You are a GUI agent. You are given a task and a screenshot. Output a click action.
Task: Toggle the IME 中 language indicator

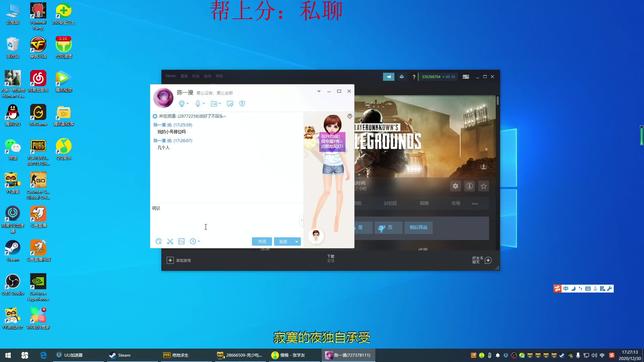(x=602, y=355)
